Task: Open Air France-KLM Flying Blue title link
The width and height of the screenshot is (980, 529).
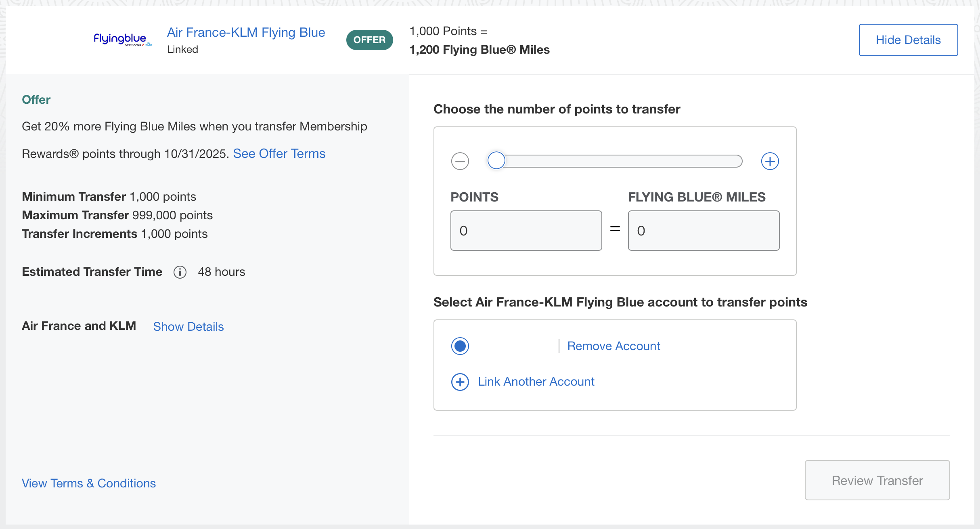Action: (246, 32)
